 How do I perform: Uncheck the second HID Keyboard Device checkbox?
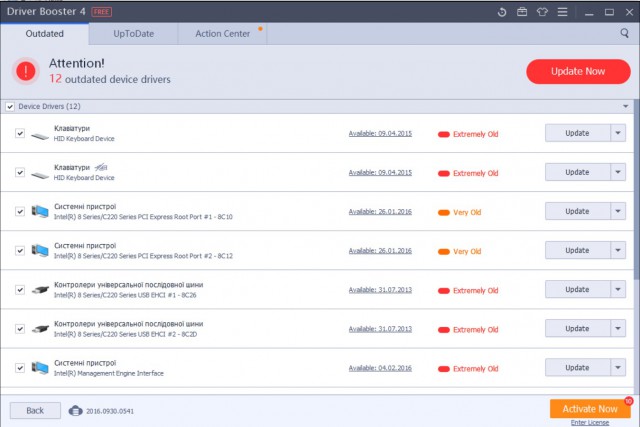click(x=20, y=172)
